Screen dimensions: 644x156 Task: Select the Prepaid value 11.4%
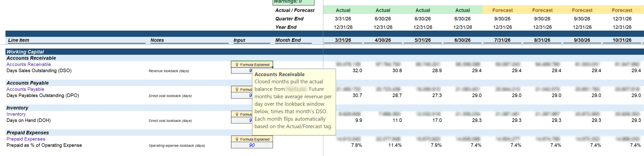[x=395, y=145]
